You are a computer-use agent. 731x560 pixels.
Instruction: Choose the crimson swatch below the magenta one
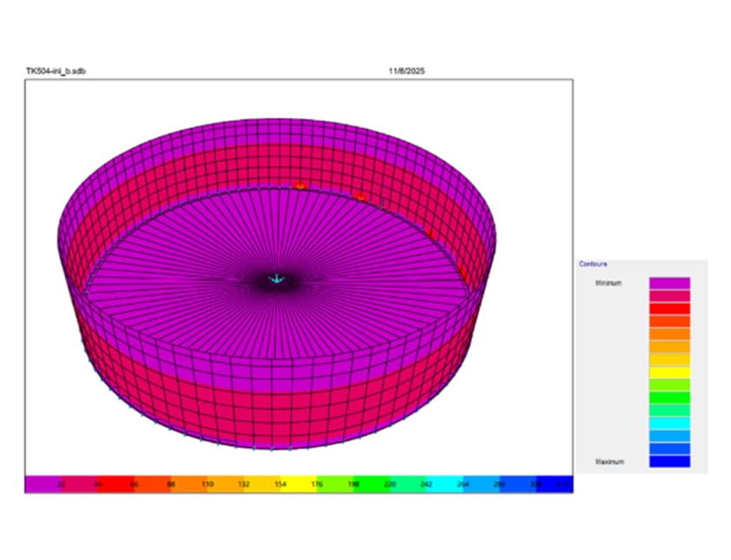(669, 296)
